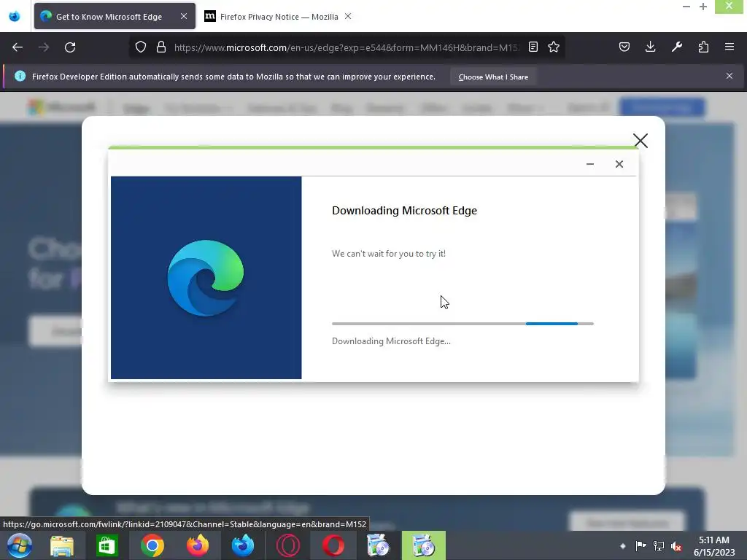Viewport: 747px width, 560px height.
Task: Open red Opera icon on taskbar
Action: (333, 545)
